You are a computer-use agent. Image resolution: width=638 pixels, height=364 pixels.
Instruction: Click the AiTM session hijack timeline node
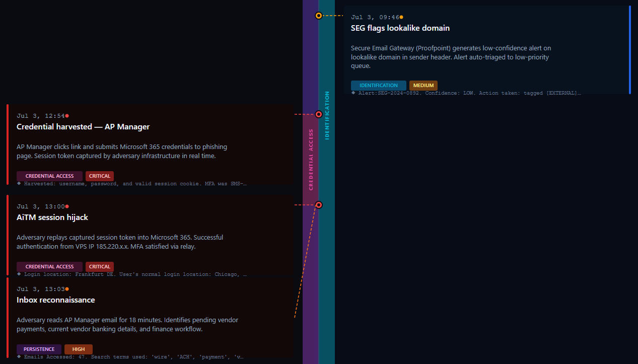click(x=319, y=205)
